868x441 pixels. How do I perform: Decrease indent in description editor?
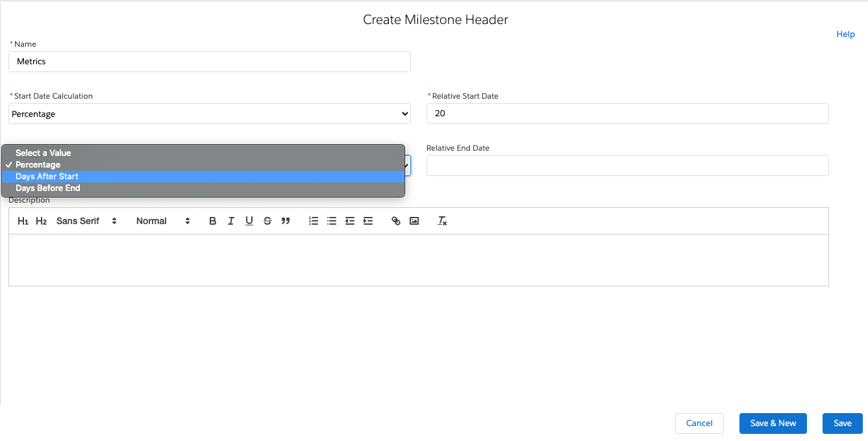coord(350,221)
